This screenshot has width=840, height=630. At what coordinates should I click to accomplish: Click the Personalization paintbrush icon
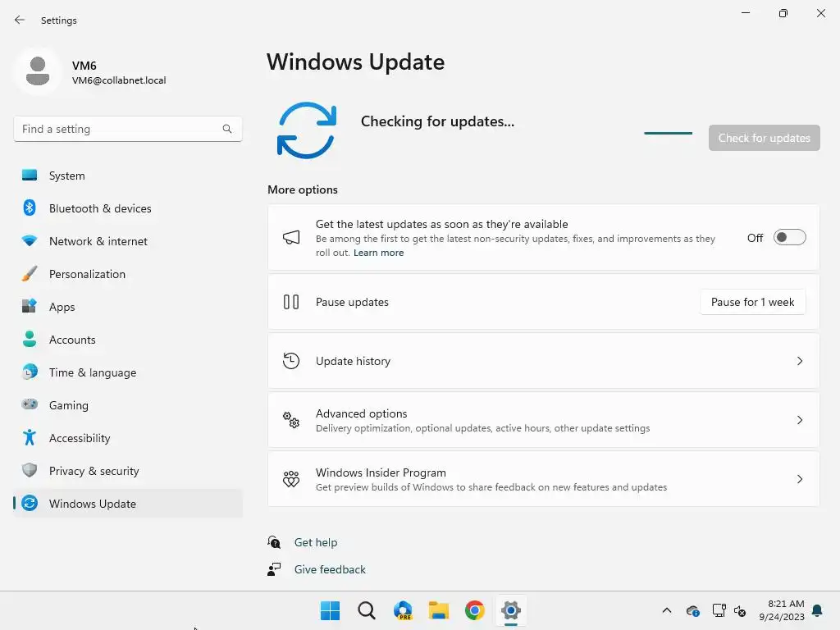[30, 274]
